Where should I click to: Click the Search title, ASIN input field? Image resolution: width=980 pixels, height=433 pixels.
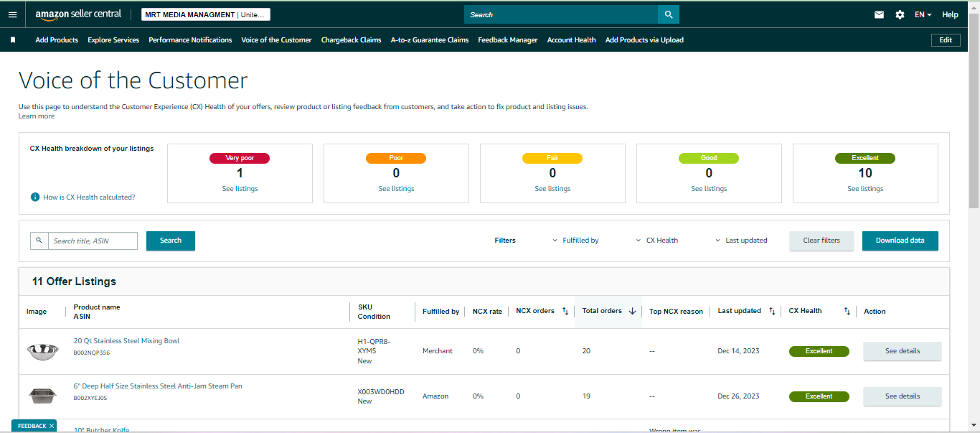[93, 241]
